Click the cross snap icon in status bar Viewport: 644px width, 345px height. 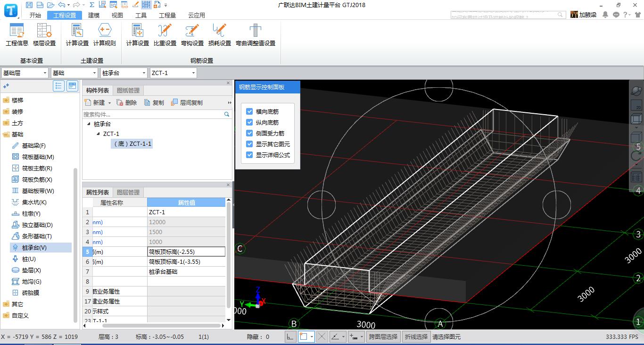click(x=322, y=337)
